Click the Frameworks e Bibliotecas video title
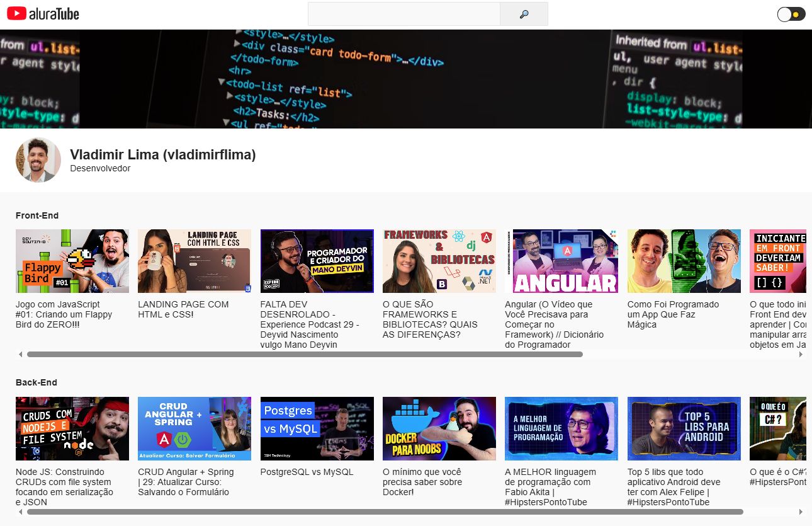This screenshot has width=812, height=526. [x=430, y=319]
